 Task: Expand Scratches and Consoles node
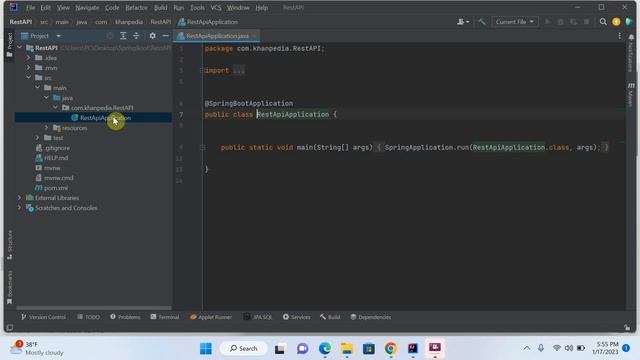[19, 208]
